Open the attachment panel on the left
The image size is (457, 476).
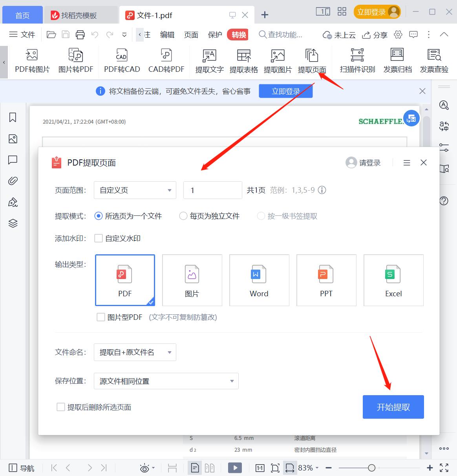point(13,181)
